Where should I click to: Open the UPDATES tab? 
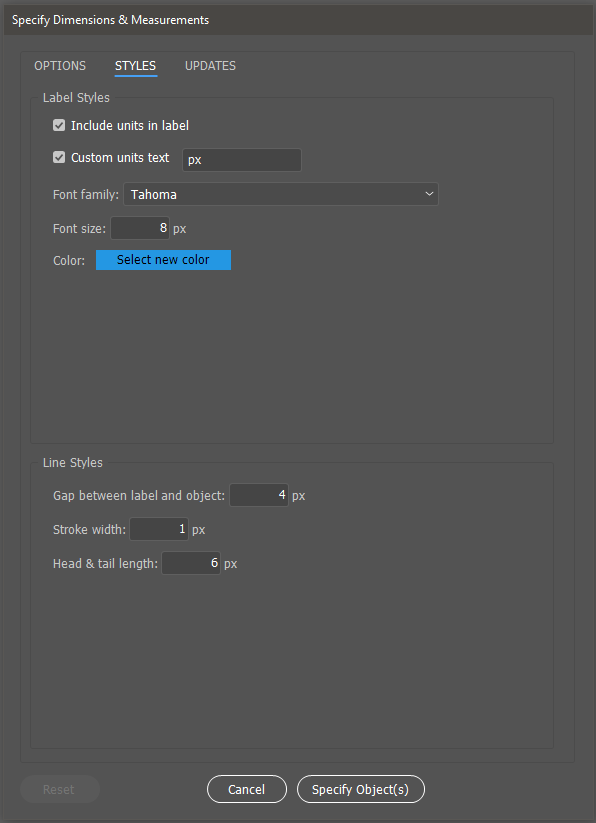point(210,65)
